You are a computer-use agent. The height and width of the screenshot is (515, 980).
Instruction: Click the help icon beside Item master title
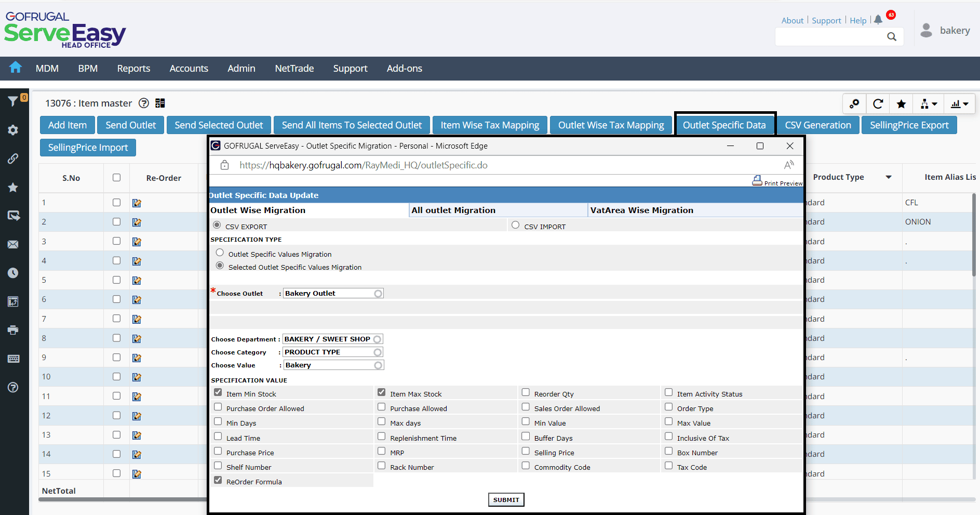pos(144,103)
